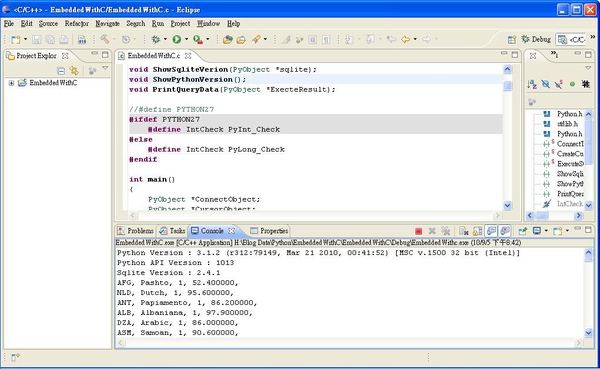600x369 pixels.
Task: Open the New wizard dropdown arrow
Action: tap(25, 39)
